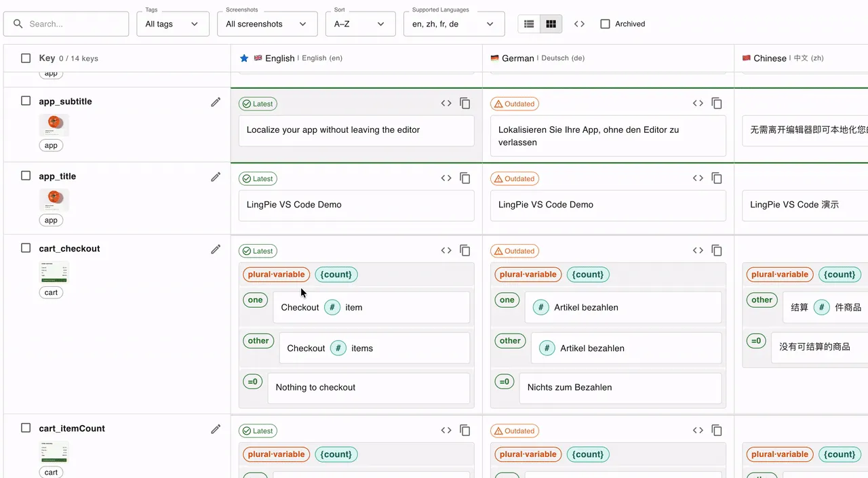868x478 pixels.
Task: Copy German app_title translation
Action: click(717, 178)
